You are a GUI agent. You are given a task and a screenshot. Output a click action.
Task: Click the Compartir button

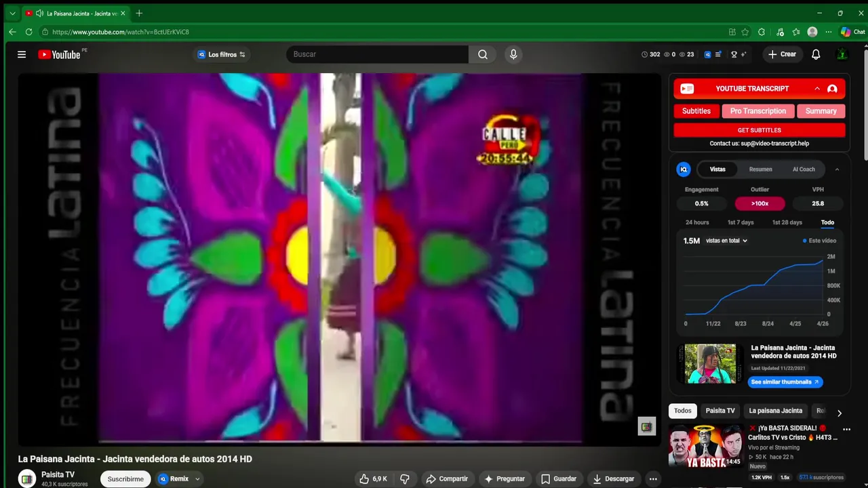click(447, 479)
